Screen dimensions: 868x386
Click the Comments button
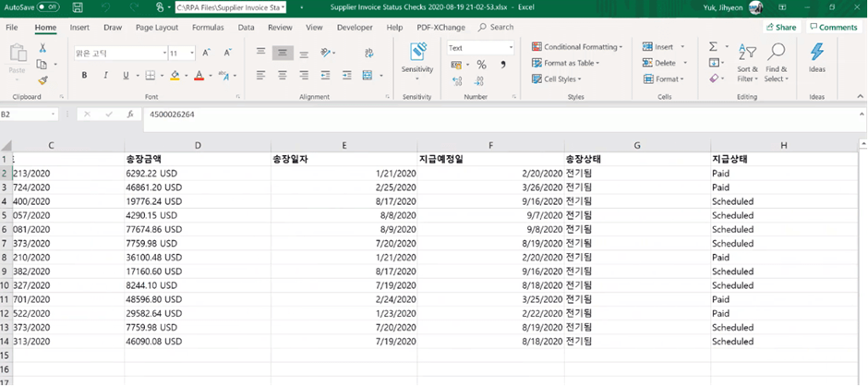[833, 27]
